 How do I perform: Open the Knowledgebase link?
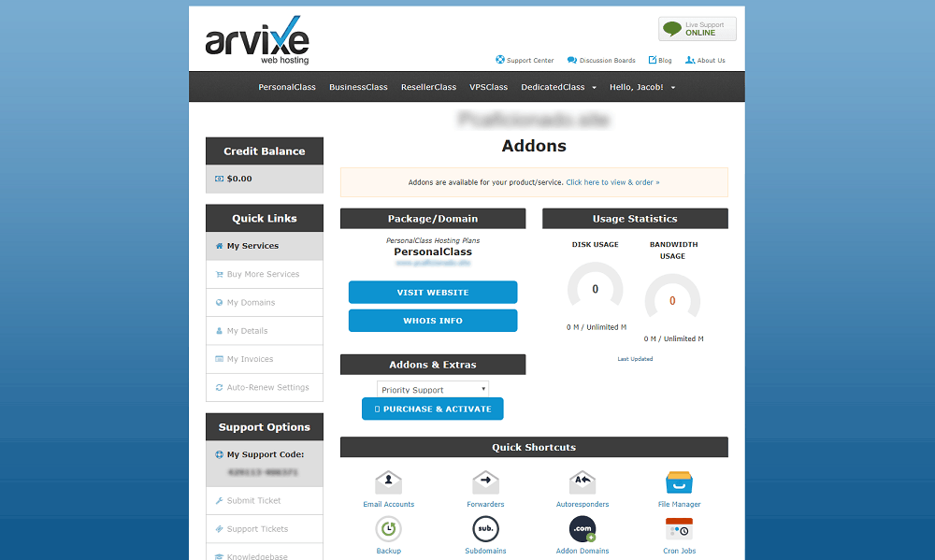tap(257, 556)
